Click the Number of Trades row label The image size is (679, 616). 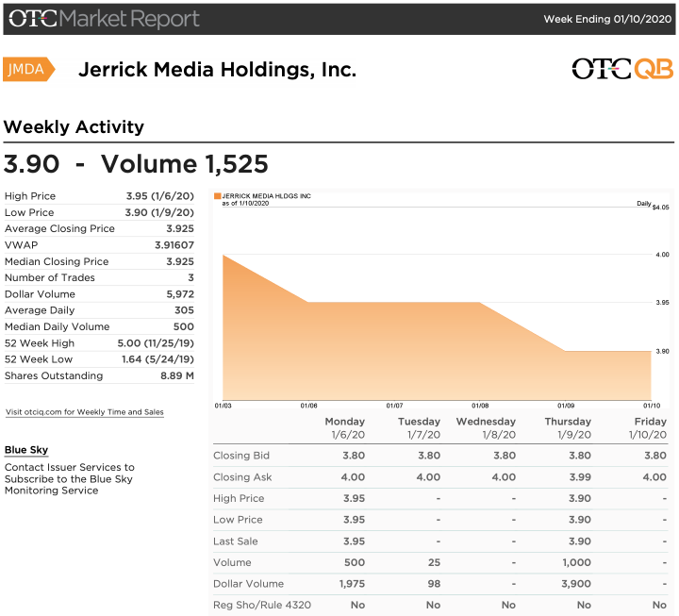click(x=49, y=277)
